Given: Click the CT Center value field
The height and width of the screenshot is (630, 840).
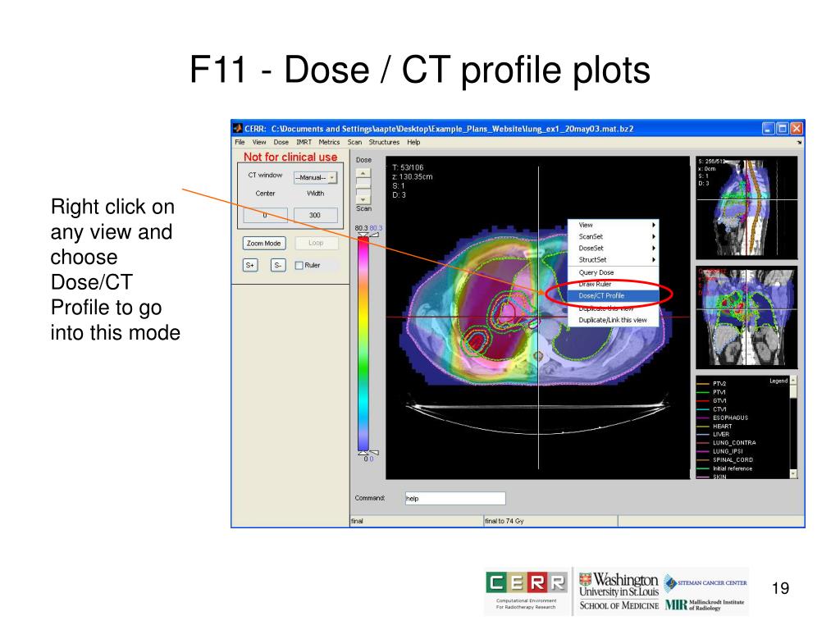Looking at the screenshot, I should (x=265, y=216).
